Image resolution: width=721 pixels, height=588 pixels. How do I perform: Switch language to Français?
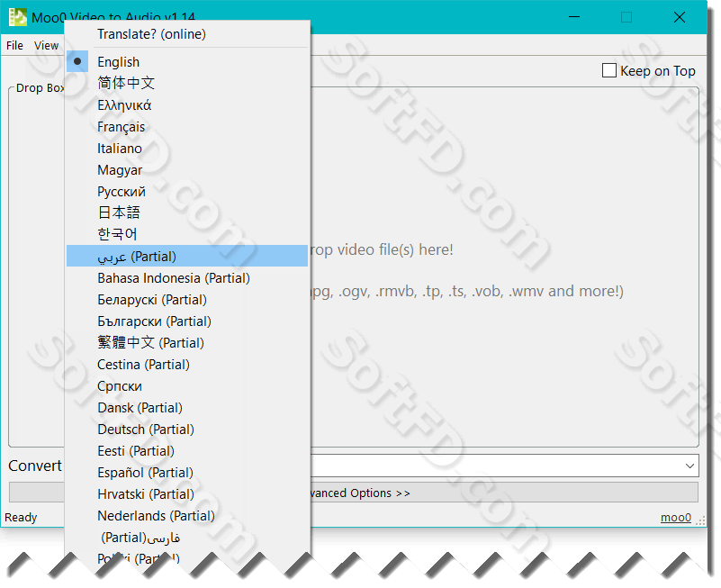point(187,127)
